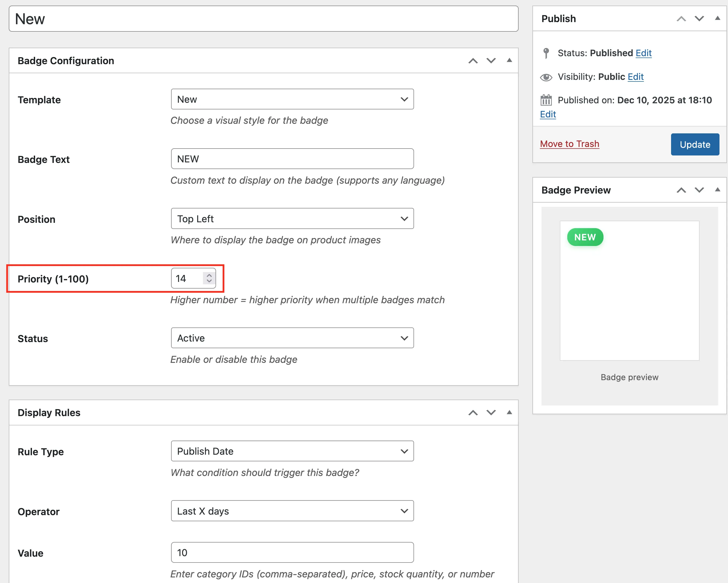The image size is (728, 583).
Task: Collapse the Badge Preview panel
Action: tap(717, 190)
